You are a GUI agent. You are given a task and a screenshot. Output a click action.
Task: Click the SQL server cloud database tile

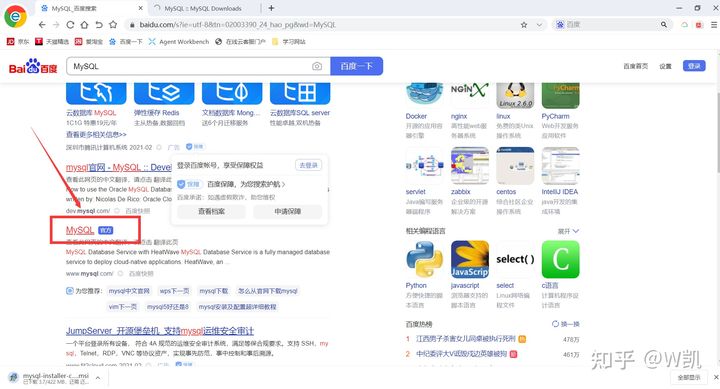(300, 94)
